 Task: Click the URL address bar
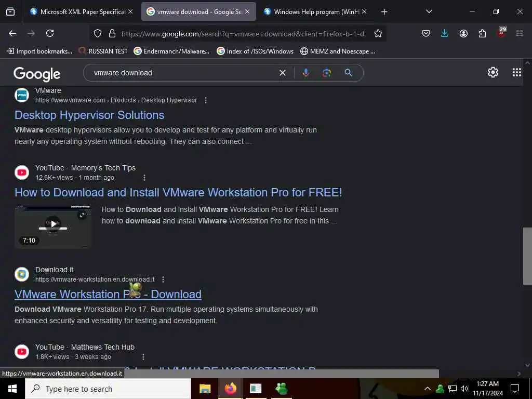pyautogui.click(x=243, y=34)
